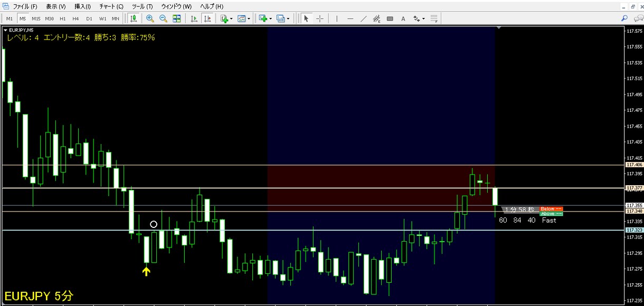Viewport: 644px width, 306px height.
Task: Click the red Below label
Action: [x=551, y=209]
